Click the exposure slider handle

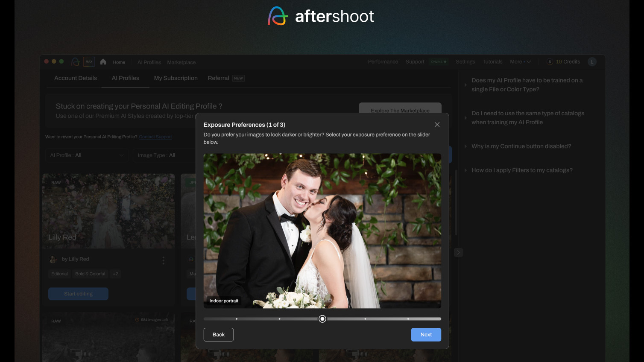coord(322,319)
